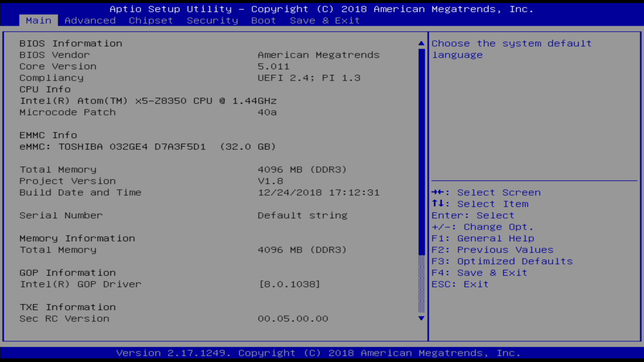
Task: Select the Boot tab
Action: [x=264, y=21]
